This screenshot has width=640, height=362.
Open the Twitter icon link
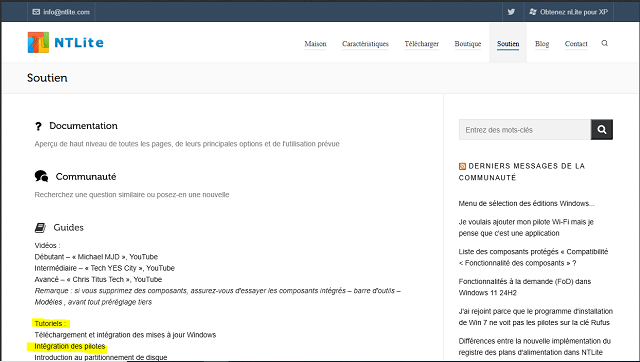click(511, 12)
